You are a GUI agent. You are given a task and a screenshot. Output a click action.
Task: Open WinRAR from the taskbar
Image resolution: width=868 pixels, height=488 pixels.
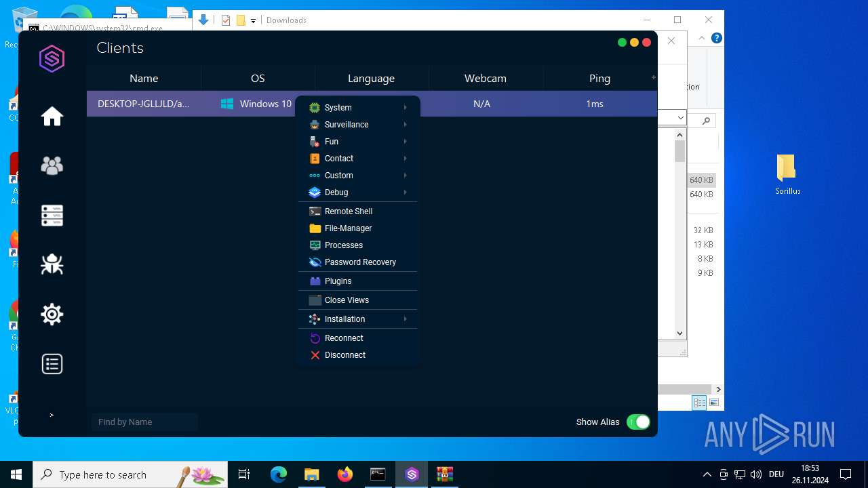point(445,474)
